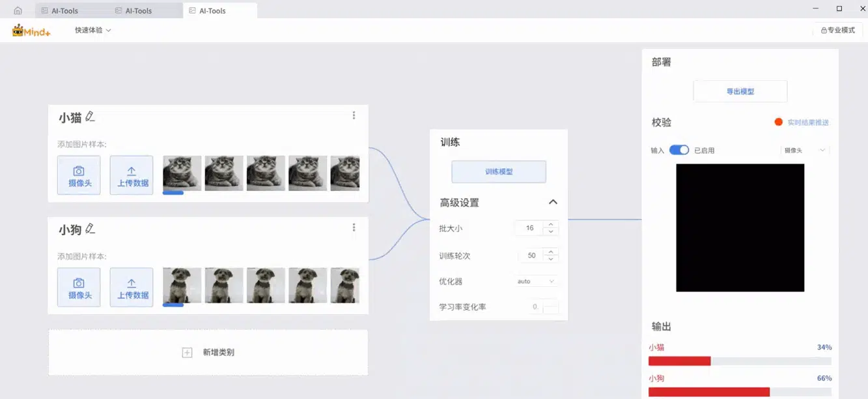Open the 摄像头 input source dropdown
The image size is (868, 399).
point(805,150)
